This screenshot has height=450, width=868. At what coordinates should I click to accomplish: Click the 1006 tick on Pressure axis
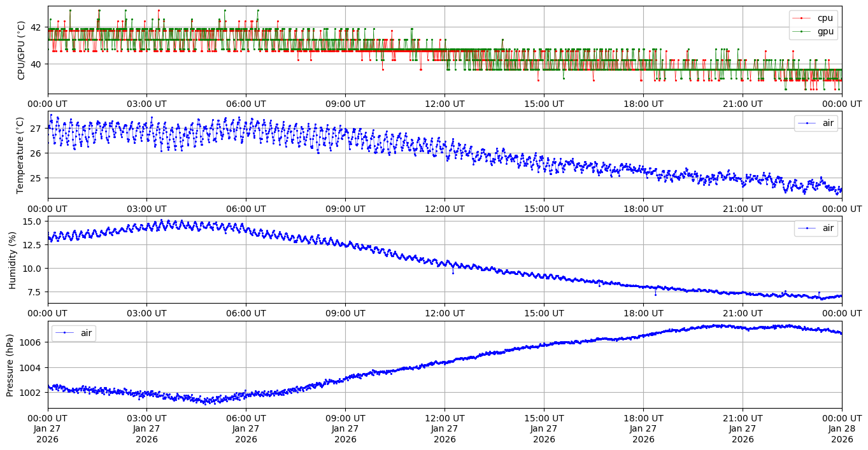31,342
